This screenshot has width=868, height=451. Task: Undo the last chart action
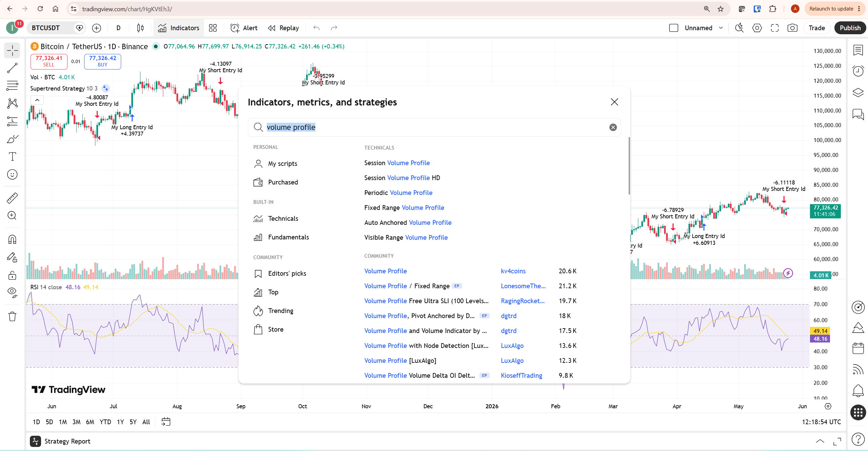[x=316, y=28]
